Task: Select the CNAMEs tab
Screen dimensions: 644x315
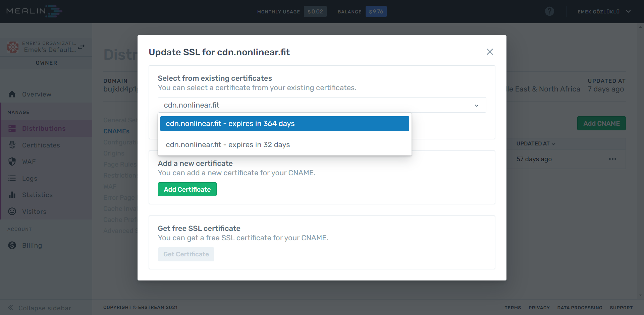Action: pos(116,131)
